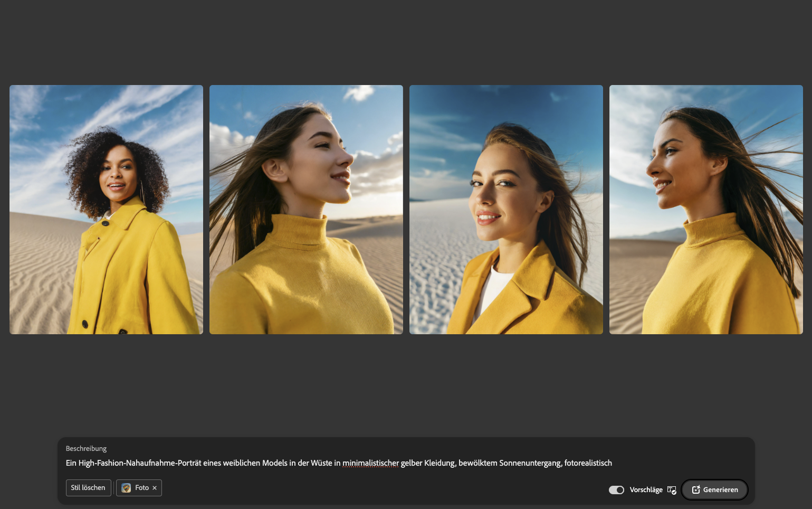Click the Foto style thumbnail icon
The image size is (812, 509).
coord(126,488)
